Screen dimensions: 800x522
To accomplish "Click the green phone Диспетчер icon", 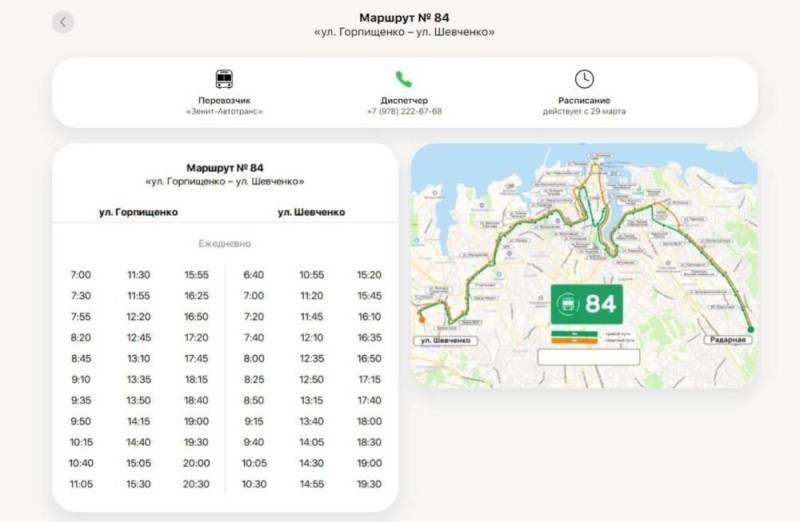I will [x=404, y=79].
